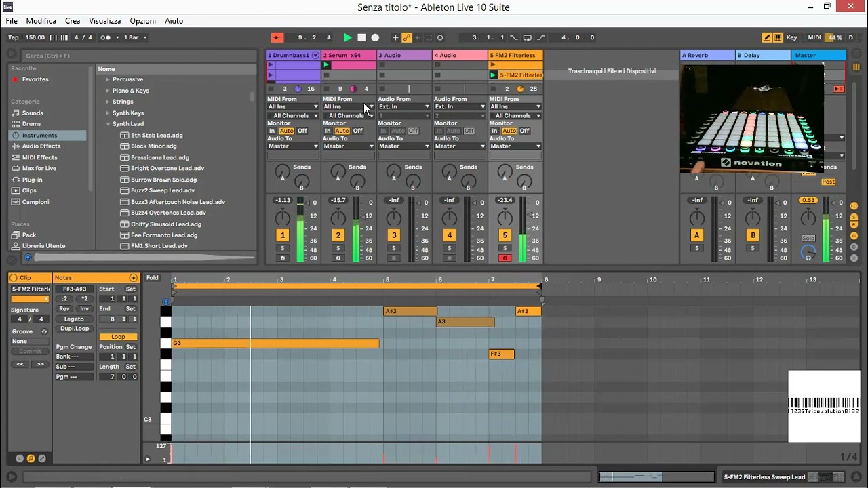Open the Opzioni menu

(142, 21)
